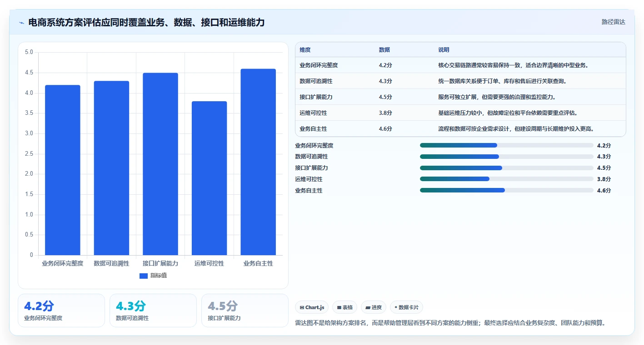The height and width of the screenshot is (345, 644).
Task: Click the 运维可控性 bar in the chart
Action: (x=209, y=178)
